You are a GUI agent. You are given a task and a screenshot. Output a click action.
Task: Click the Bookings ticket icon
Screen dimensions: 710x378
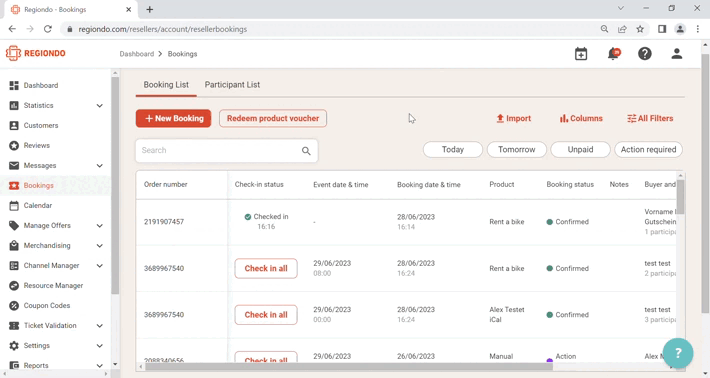pos(14,186)
